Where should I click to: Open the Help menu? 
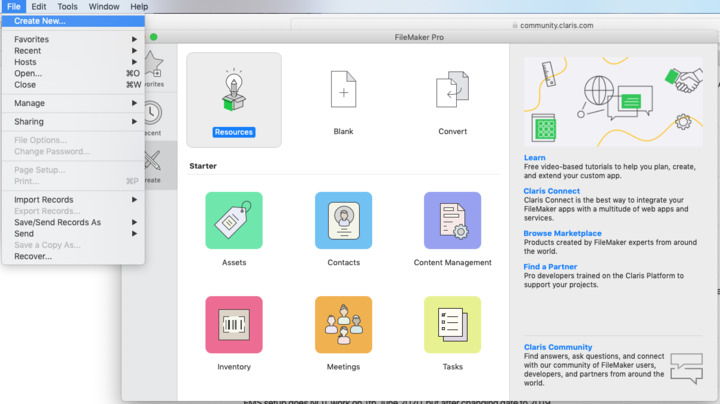[x=139, y=6]
